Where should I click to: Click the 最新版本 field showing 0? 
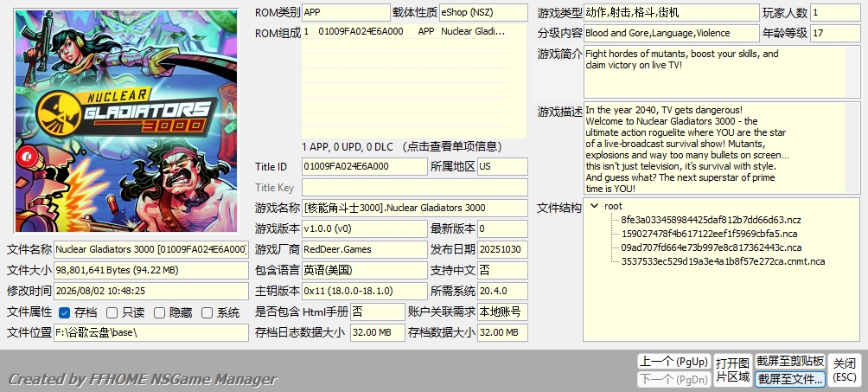tap(502, 228)
